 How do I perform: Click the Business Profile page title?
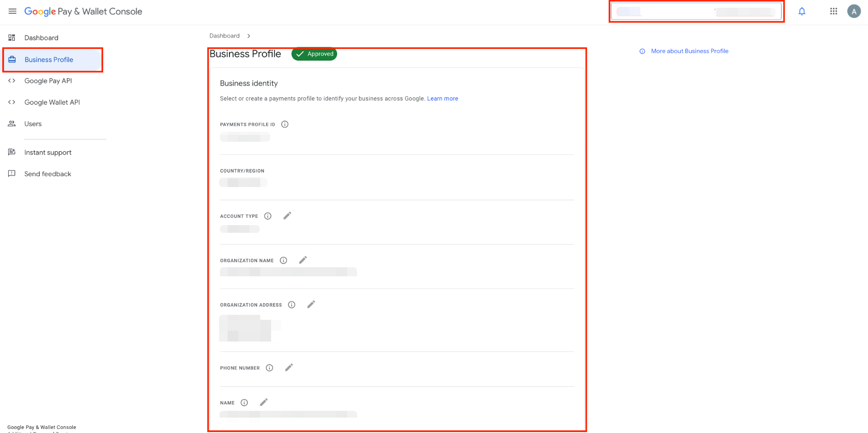click(x=245, y=54)
